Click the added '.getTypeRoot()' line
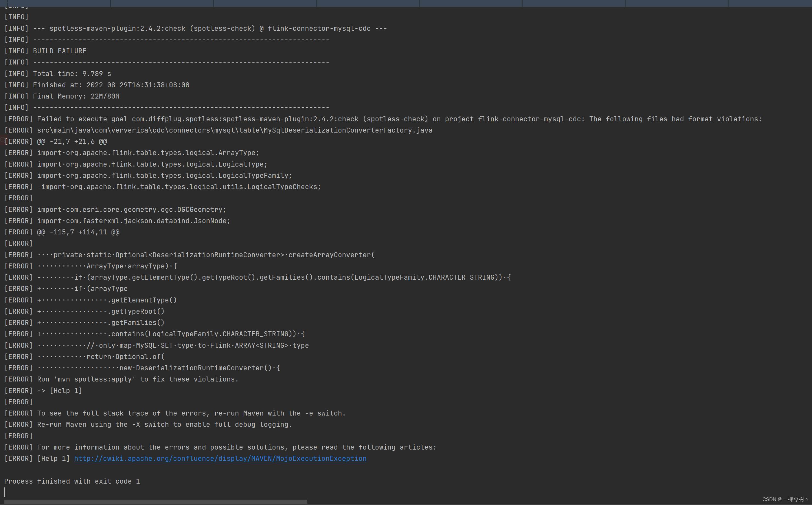Image resolution: width=812 pixels, height=505 pixels. pyautogui.click(x=84, y=311)
